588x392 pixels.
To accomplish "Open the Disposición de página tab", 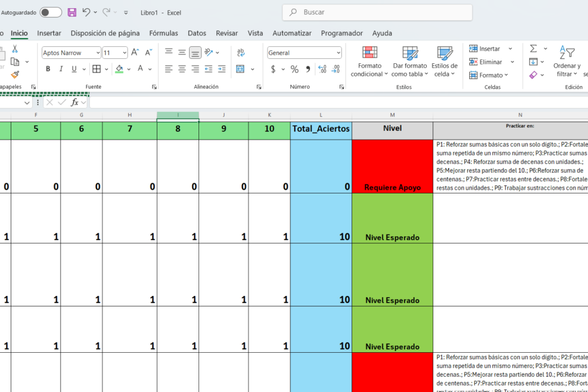I will click(x=105, y=33).
